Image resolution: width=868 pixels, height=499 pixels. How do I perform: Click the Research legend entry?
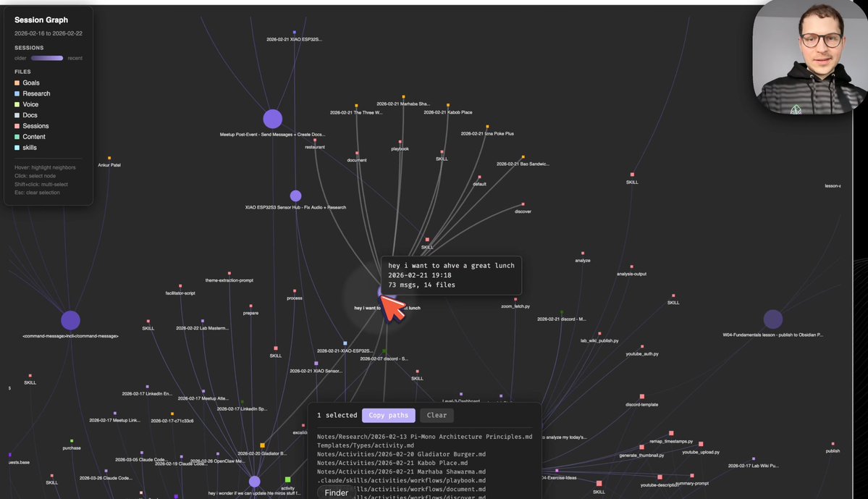tap(36, 93)
